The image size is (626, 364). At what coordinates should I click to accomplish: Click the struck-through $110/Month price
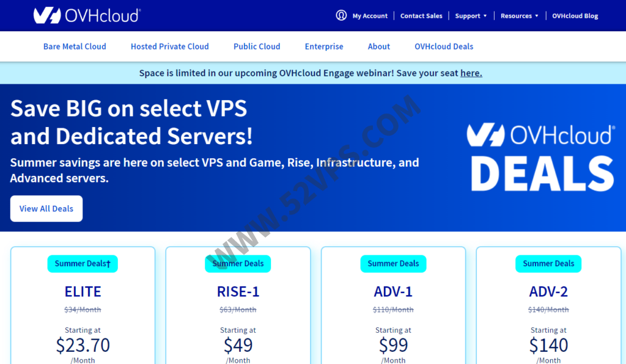click(393, 310)
